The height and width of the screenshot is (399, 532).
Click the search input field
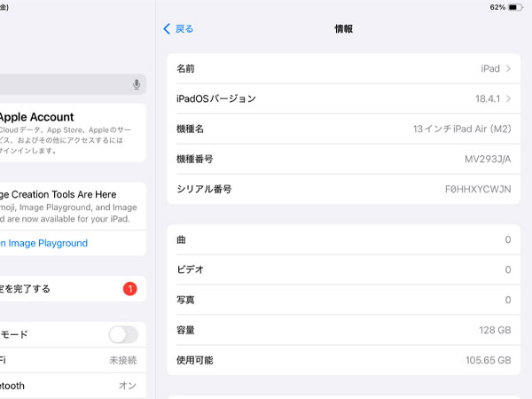click(73, 84)
